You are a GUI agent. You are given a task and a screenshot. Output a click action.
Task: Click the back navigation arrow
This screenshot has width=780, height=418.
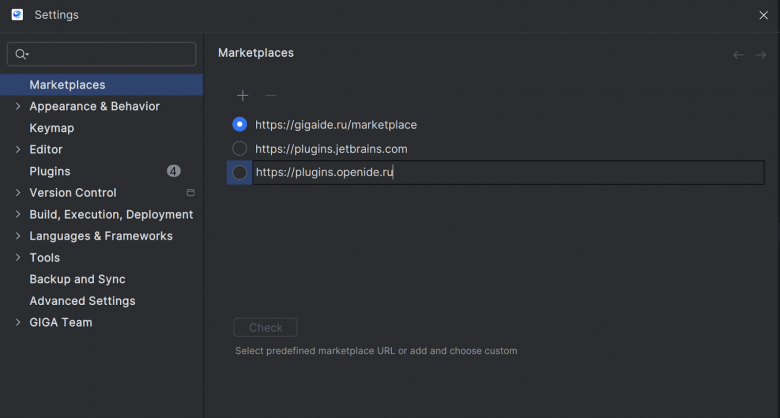(738, 55)
